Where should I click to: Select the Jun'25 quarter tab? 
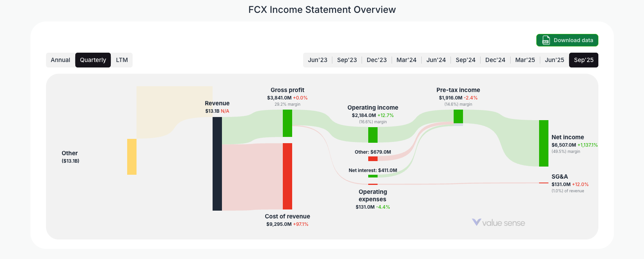[x=554, y=60]
